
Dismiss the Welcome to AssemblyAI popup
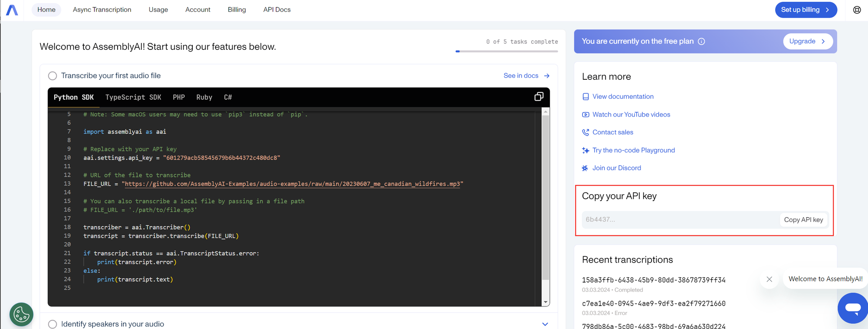point(769,279)
